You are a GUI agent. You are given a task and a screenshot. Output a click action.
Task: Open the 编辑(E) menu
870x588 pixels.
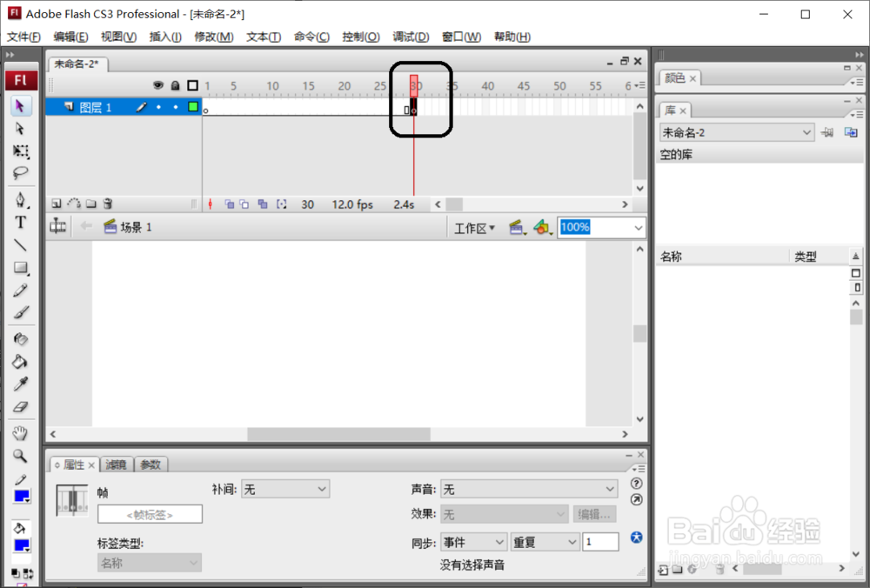pos(71,37)
